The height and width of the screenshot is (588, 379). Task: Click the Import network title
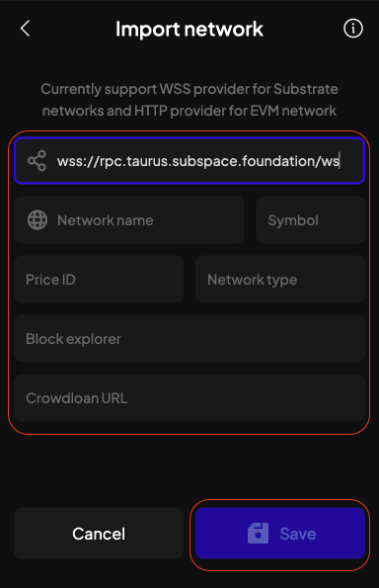tap(189, 30)
